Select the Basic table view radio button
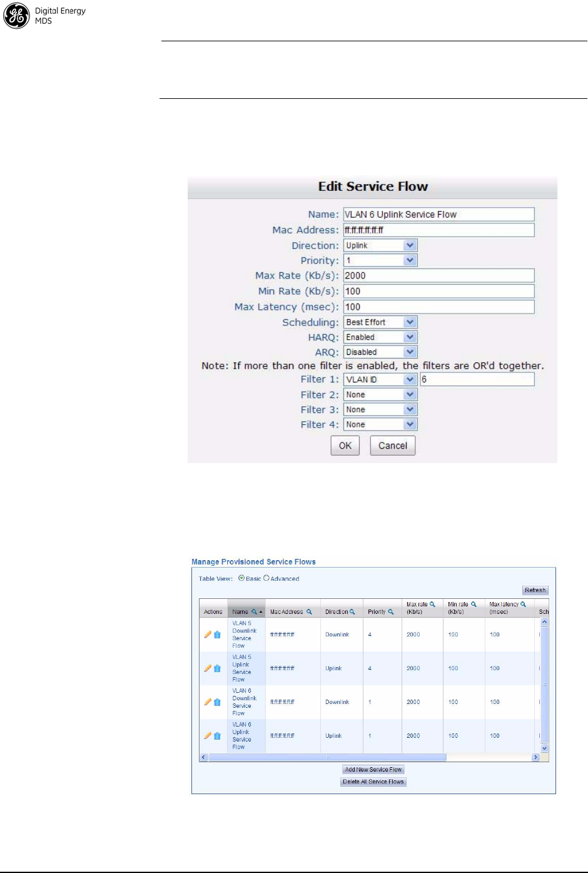This screenshot has width=588, height=873. (x=241, y=578)
